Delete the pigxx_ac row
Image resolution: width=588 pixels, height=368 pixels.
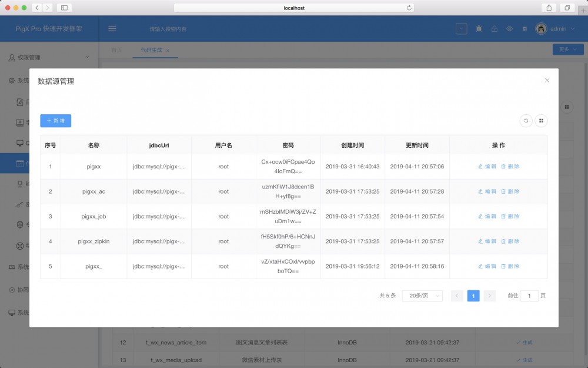[x=510, y=191]
